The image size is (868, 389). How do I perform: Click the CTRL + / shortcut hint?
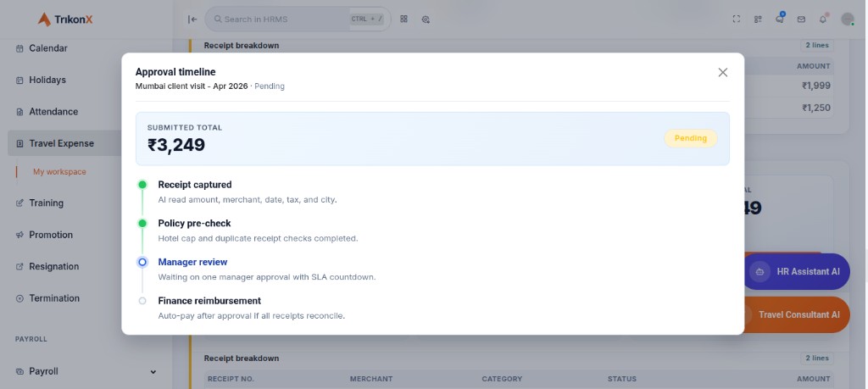point(366,19)
